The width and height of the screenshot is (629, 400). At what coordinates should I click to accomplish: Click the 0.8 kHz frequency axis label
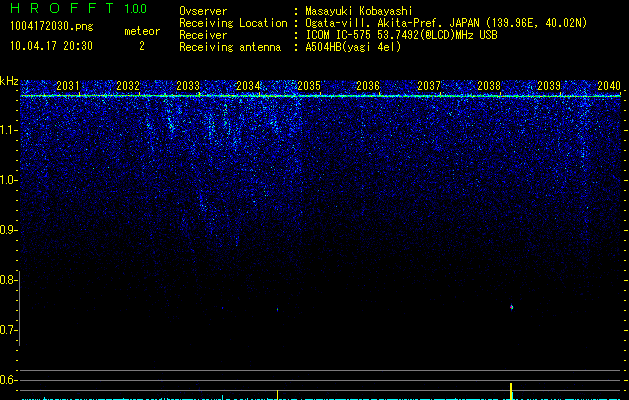tap(9, 280)
